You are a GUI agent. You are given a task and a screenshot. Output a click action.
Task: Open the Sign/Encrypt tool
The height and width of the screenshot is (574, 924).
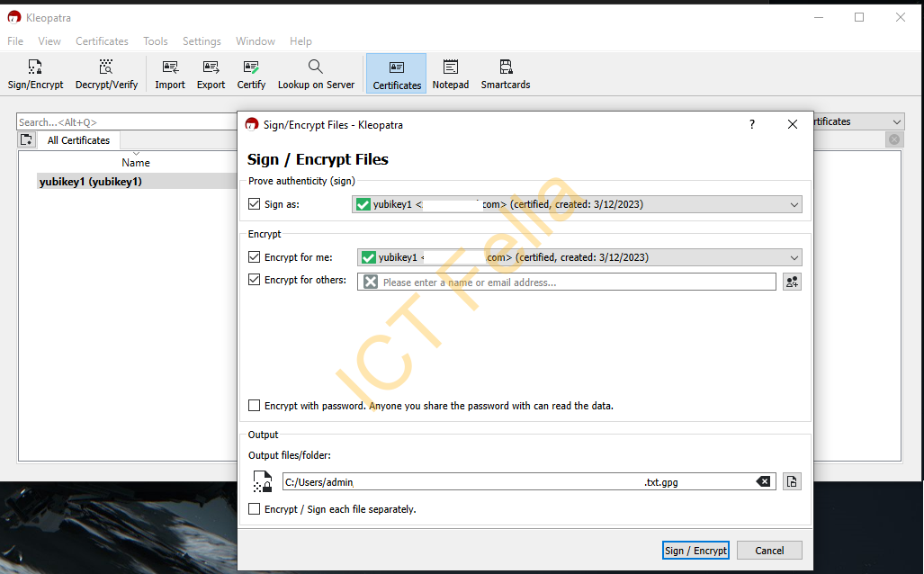click(35, 73)
